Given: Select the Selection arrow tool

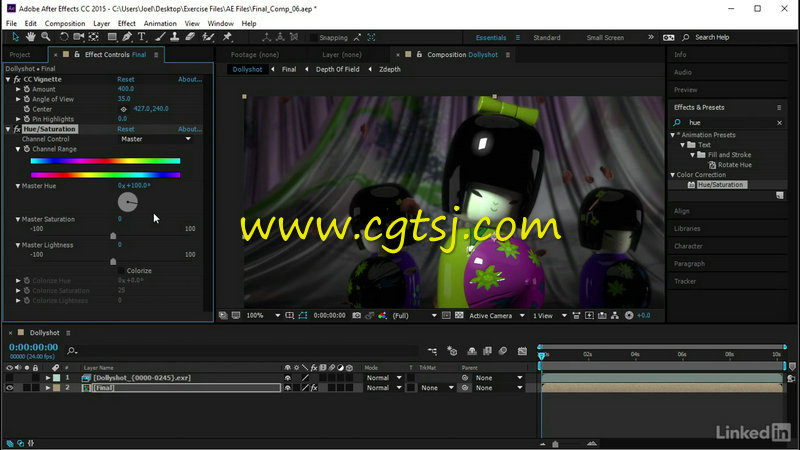Looking at the screenshot, I should 15,37.
